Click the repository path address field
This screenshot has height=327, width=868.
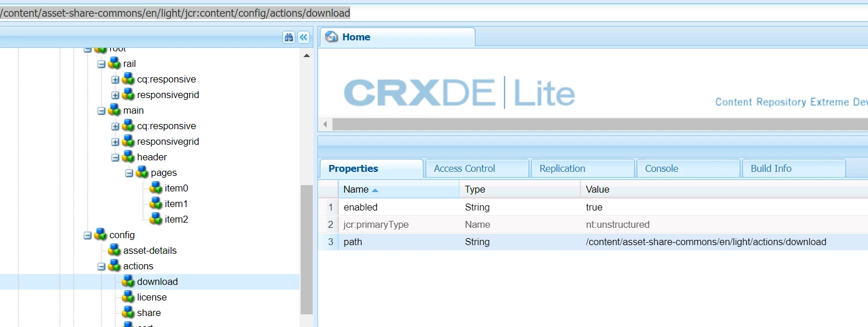pos(434,13)
